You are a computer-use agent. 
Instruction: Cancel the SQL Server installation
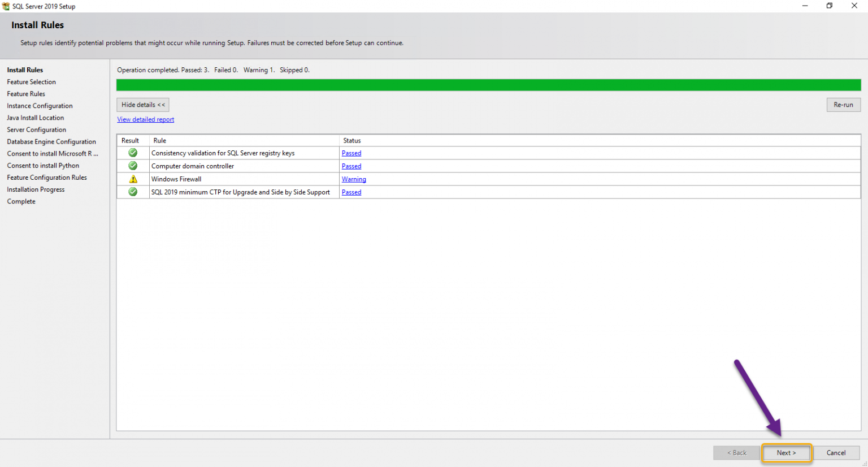836,453
